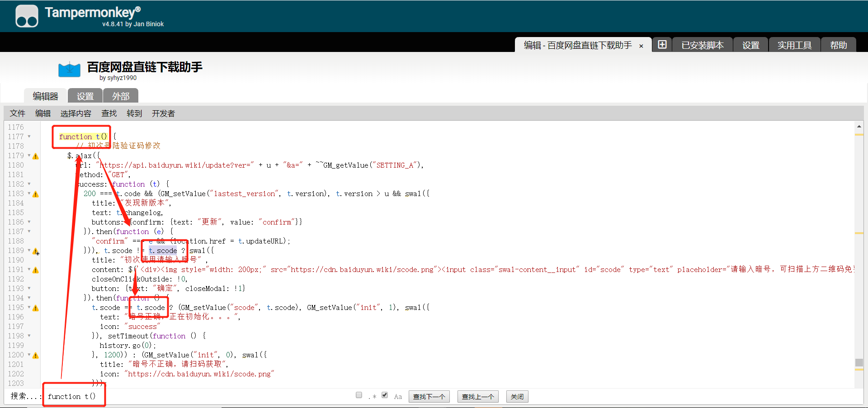
Task: Collapse code fold at line 1186
Action: pyautogui.click(x=29, y=222)
